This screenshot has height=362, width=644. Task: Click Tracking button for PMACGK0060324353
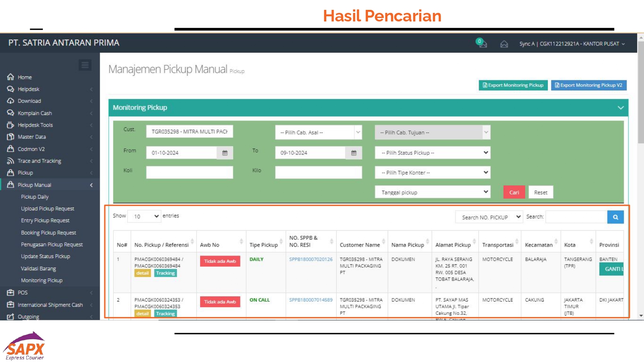click(165, 314)
